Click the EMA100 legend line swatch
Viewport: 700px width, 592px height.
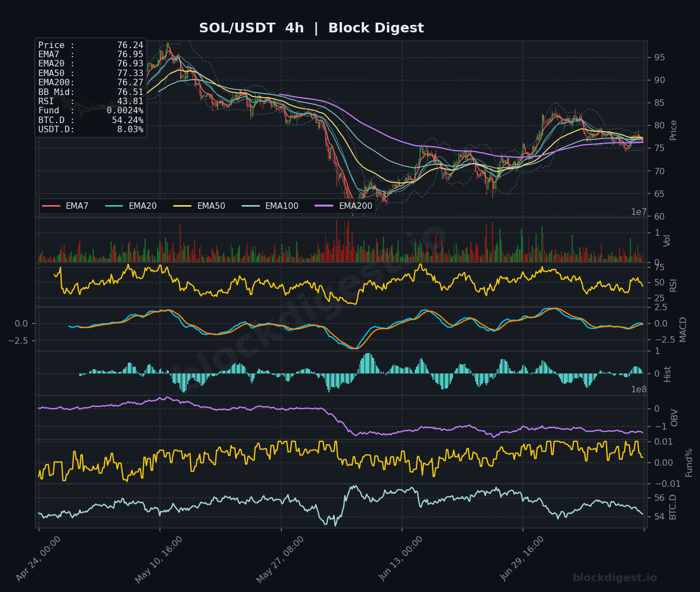(251, 206)
